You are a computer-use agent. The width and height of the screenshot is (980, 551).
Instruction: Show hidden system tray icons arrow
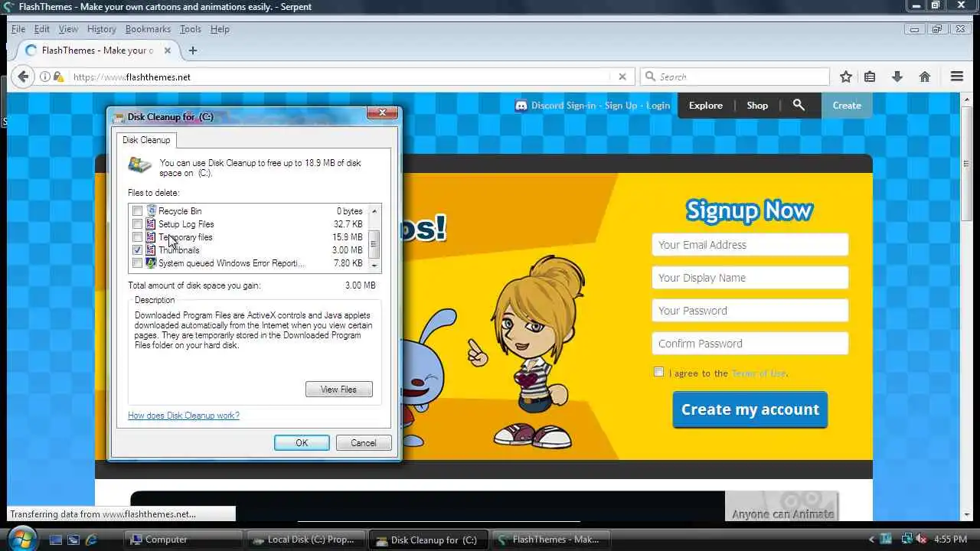click(x=872, y=540)
